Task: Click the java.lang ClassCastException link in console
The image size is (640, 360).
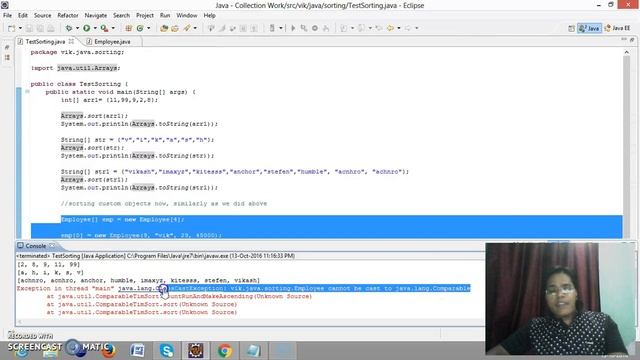Action: (x=171, y=288)
